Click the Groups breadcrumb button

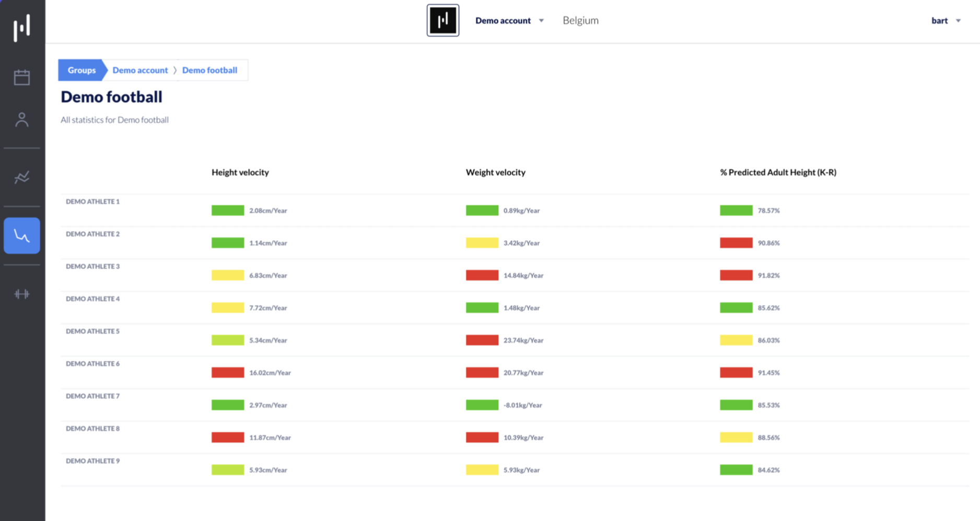[x=82, y=70]
